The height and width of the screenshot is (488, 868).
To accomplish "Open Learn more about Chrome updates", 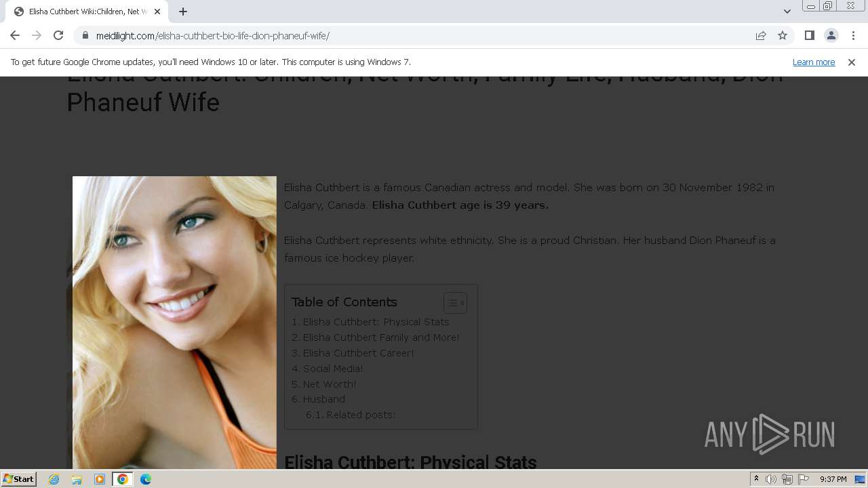I will pyautogui.click(x=814, y=62).
